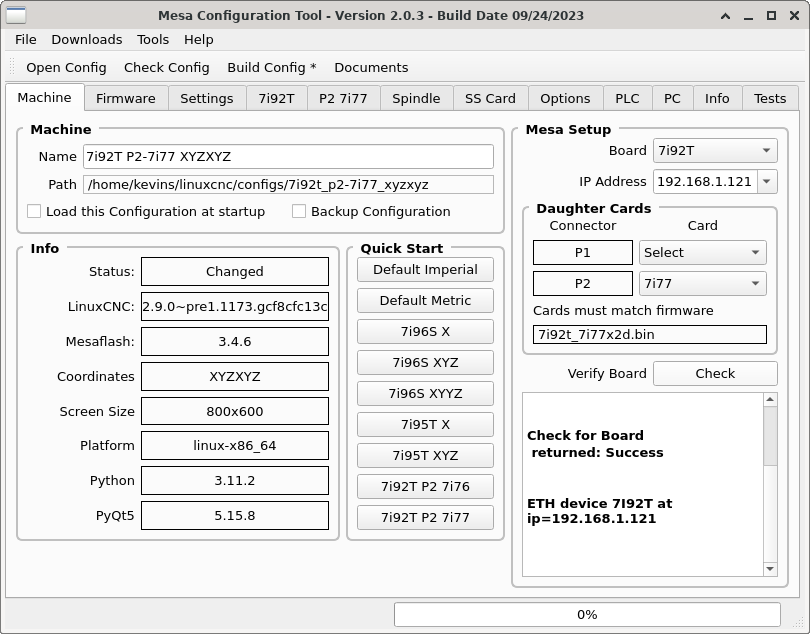Click the P1 connector box
This screenshot has height=634, width=810.
[583, 253]
